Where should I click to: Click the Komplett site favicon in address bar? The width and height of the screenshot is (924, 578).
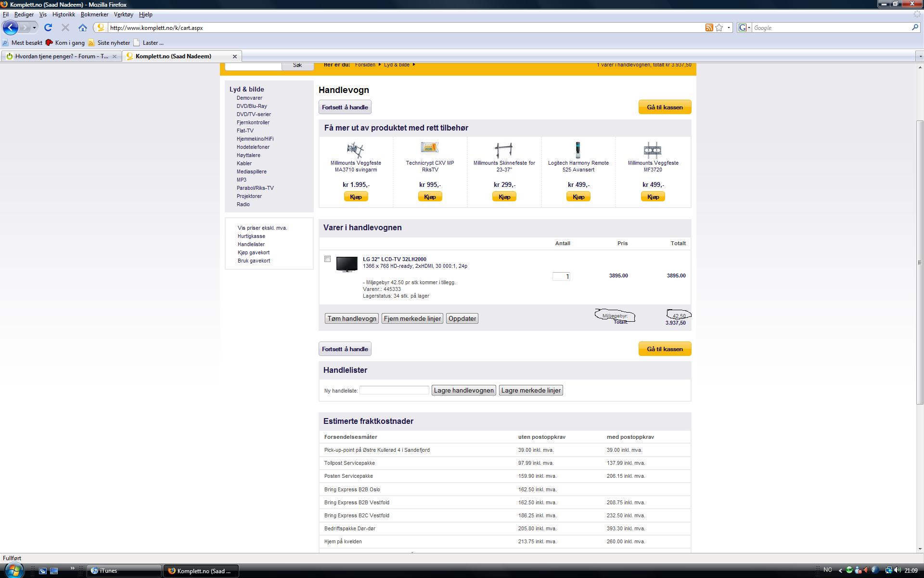pos(101,27)
